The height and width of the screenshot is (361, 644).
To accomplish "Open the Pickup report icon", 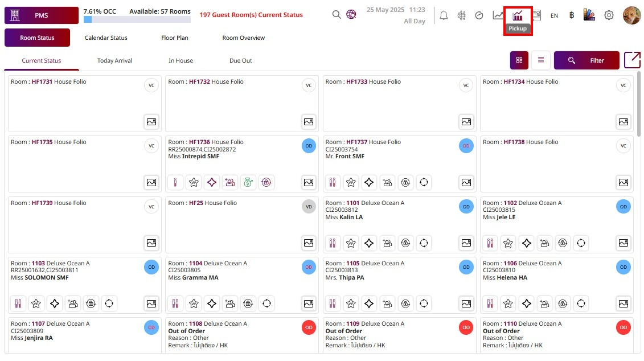I will pos(518,16).
